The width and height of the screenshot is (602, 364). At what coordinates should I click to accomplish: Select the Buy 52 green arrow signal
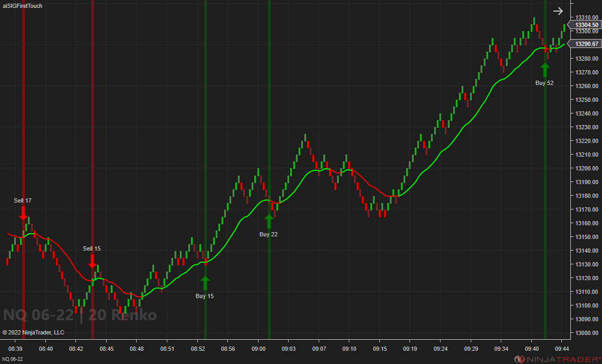(545, 69)
